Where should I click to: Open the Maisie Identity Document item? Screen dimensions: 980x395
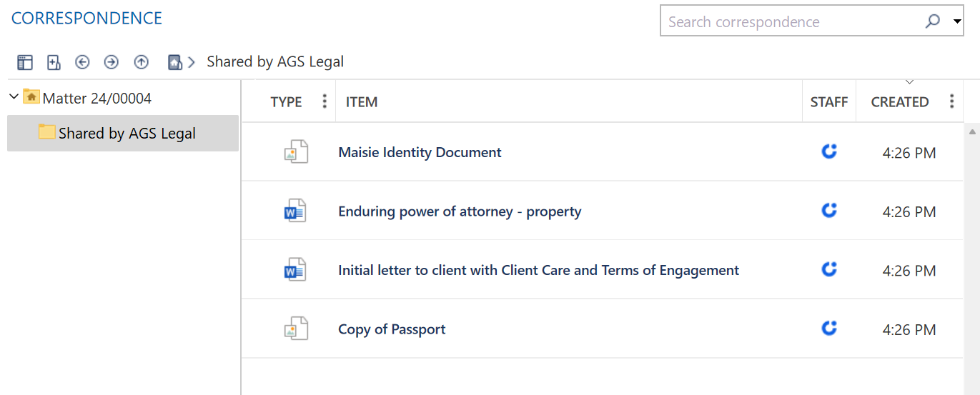pos(420,152)
